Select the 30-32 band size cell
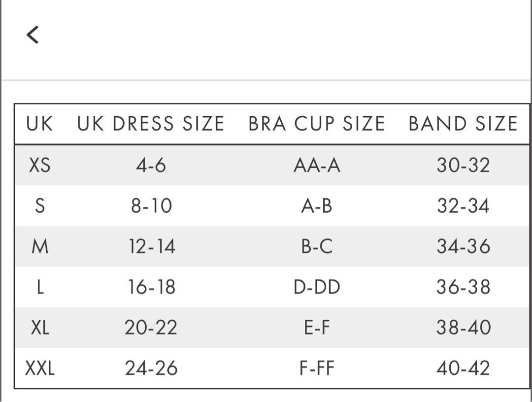The image size is (532, 402). point(463,166)
